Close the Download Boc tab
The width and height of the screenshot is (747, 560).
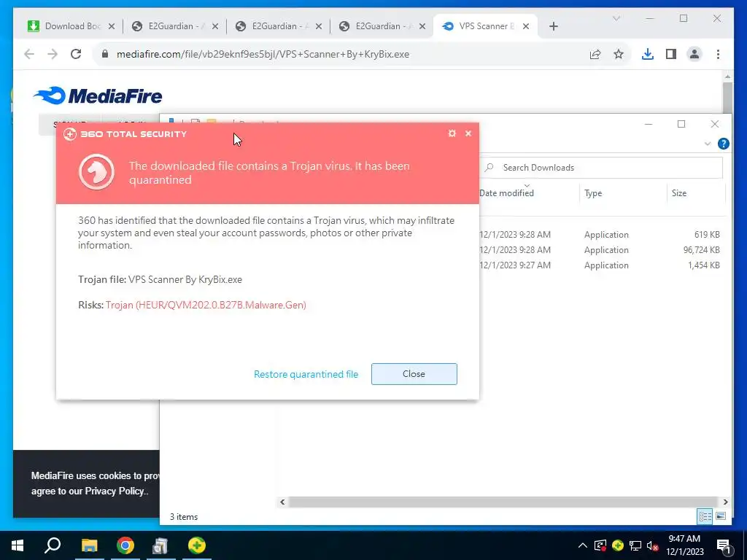tap(112, 26)
